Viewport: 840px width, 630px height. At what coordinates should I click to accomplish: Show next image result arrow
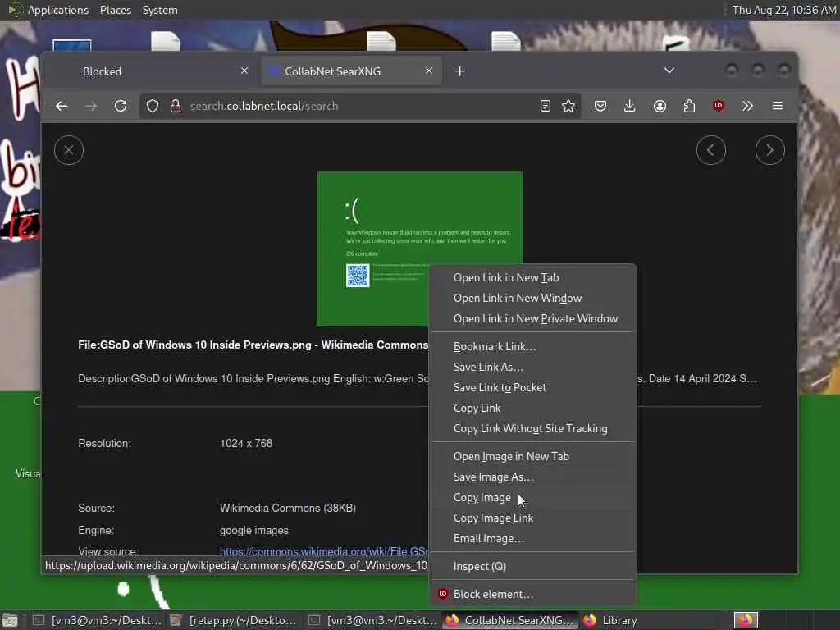tap(769, 150)
